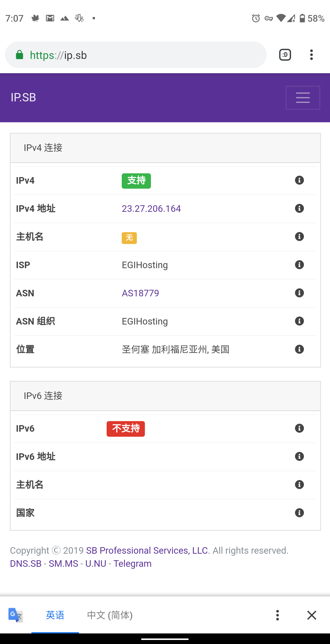This screenshot has width=330, height=644.
Task: Open the SB Professional Services, LLC link
Action: click(x=147, y=550)
